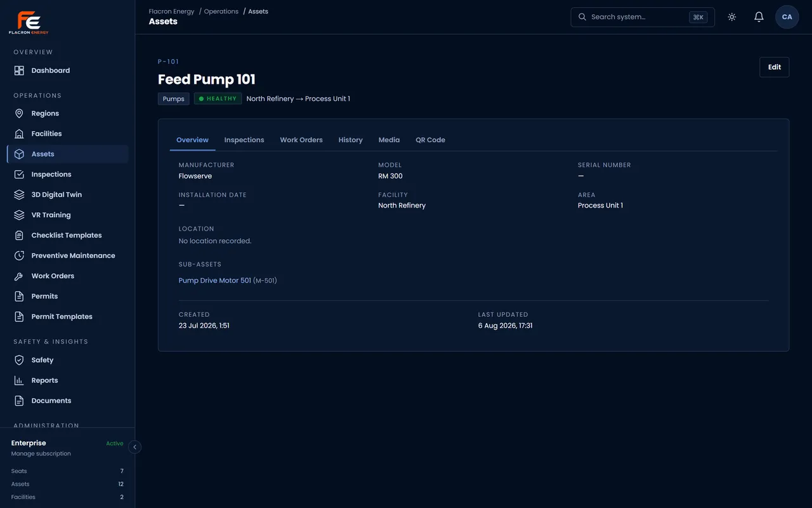Screen dimensions: 812x508
Task: Click the Work Orders wrench icon
Action: [19, 276]
